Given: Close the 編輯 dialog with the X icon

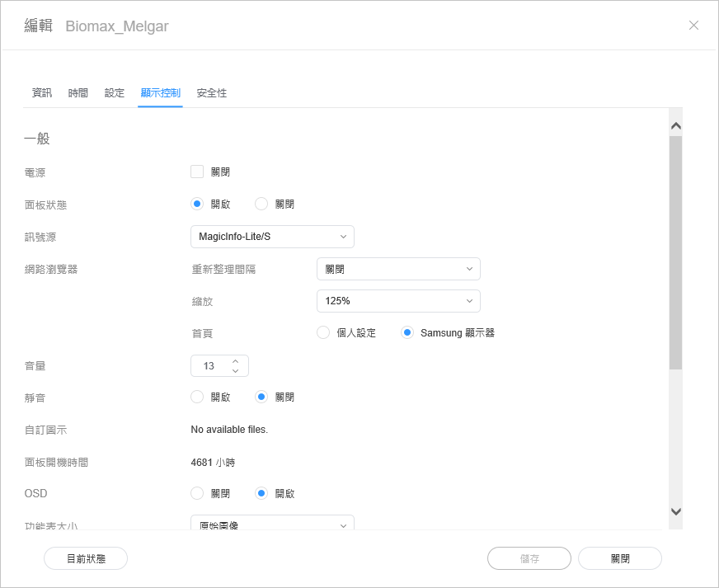Looking at the screenshot, I should pyautogui.click(x=693, y=26).
